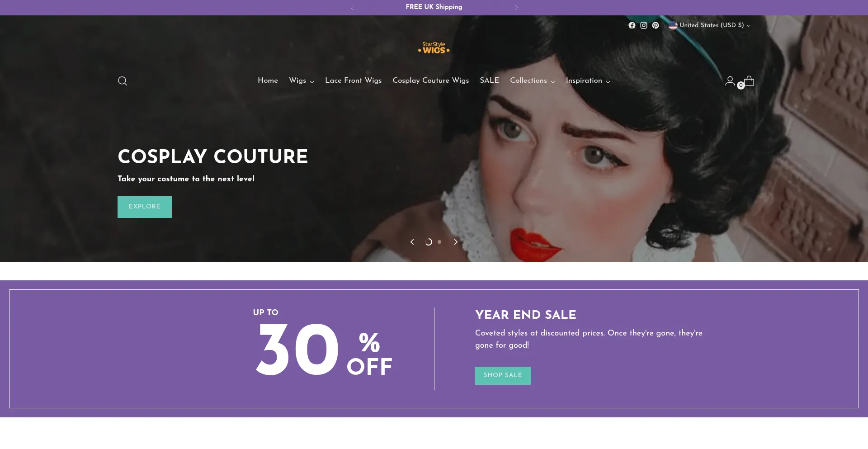Open the search magnifier icon
The image size is (868, 449).
123,81
